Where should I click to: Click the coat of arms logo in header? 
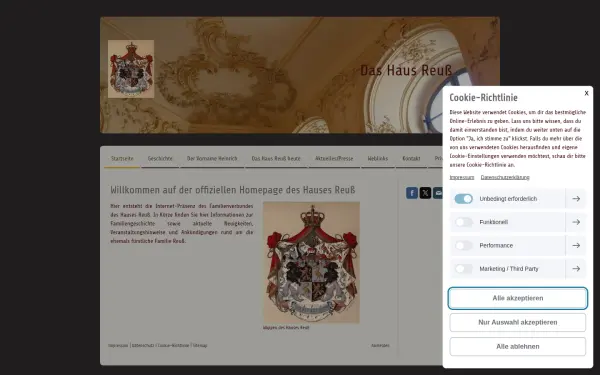point(131,69)
